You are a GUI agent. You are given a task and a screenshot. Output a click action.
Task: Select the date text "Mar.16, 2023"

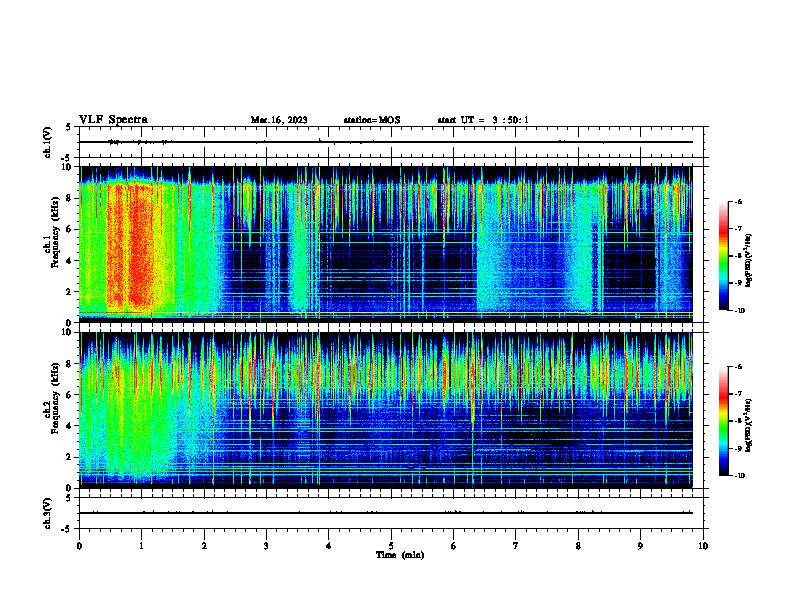[x=279, y=120]
